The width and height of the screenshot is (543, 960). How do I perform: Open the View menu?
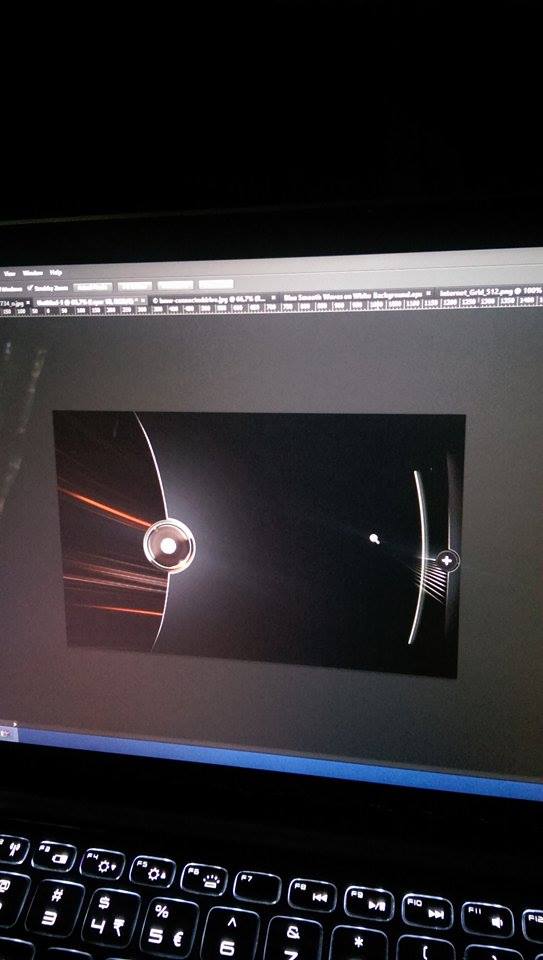[10, 274]
